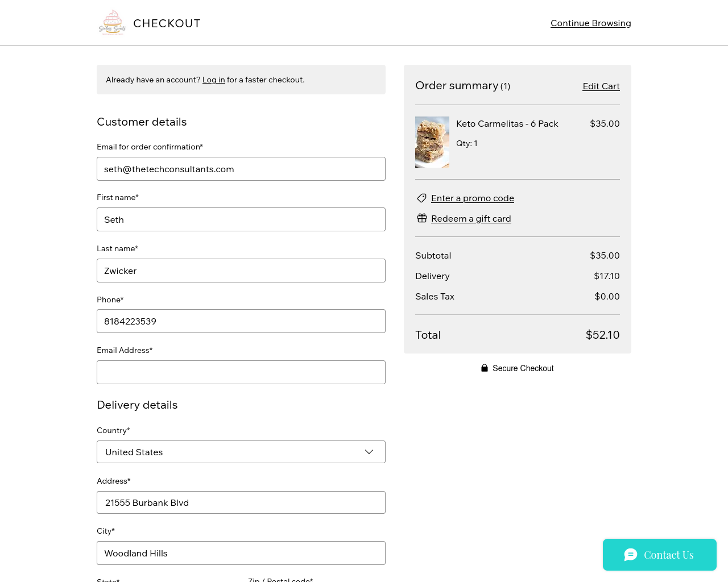This screenshot has width=728, height=582.
Task: Click the Secure Checkout lock icon
Action: (485, 368)
